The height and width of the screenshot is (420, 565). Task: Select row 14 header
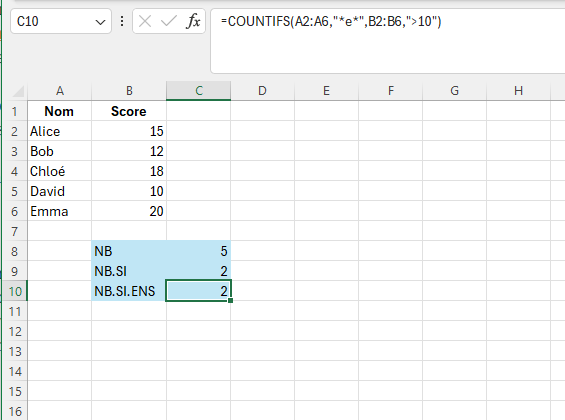[14, 371]
